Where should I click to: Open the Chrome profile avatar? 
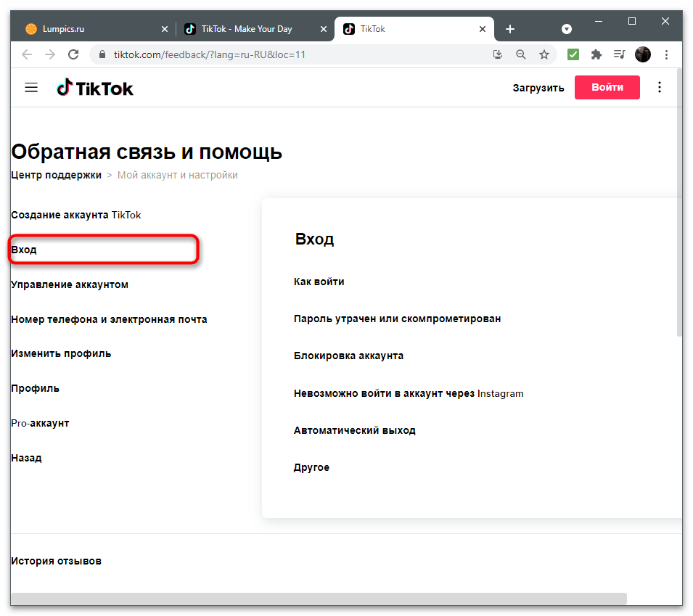pos(643,54)
